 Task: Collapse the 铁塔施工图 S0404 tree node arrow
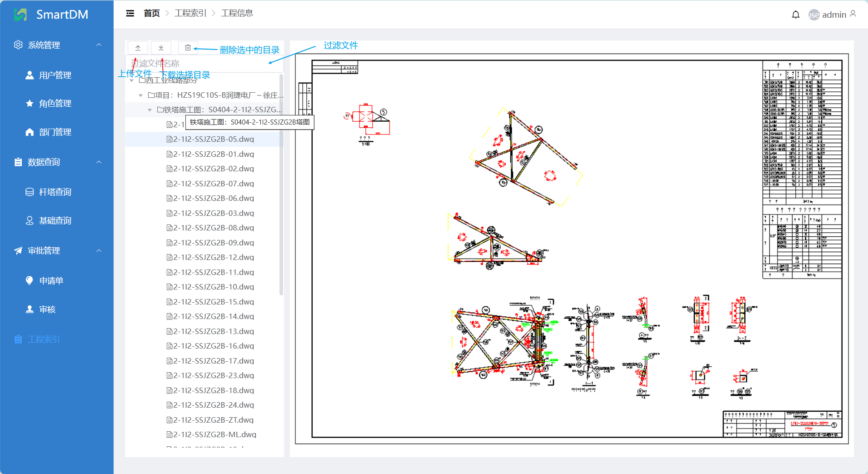click(150, 110)
